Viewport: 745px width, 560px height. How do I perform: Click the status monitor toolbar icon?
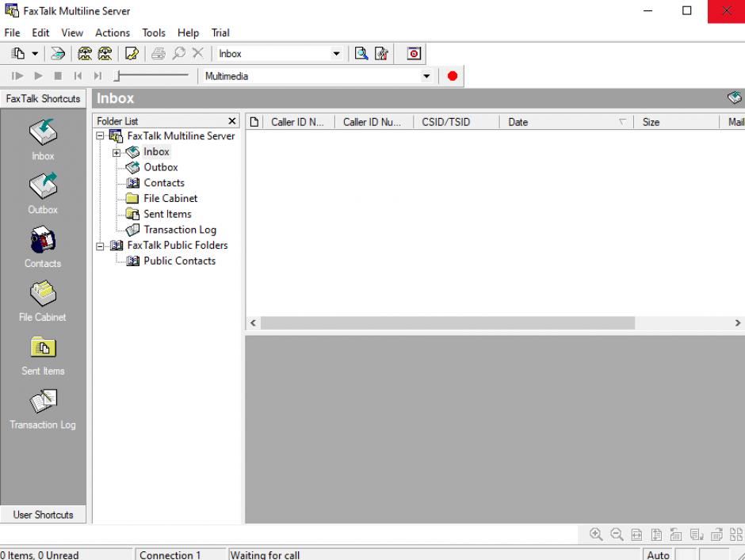[414, 54]
